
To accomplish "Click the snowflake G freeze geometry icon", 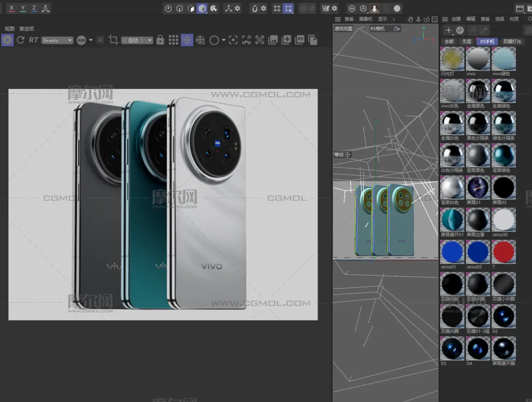I will click(200, 40).
